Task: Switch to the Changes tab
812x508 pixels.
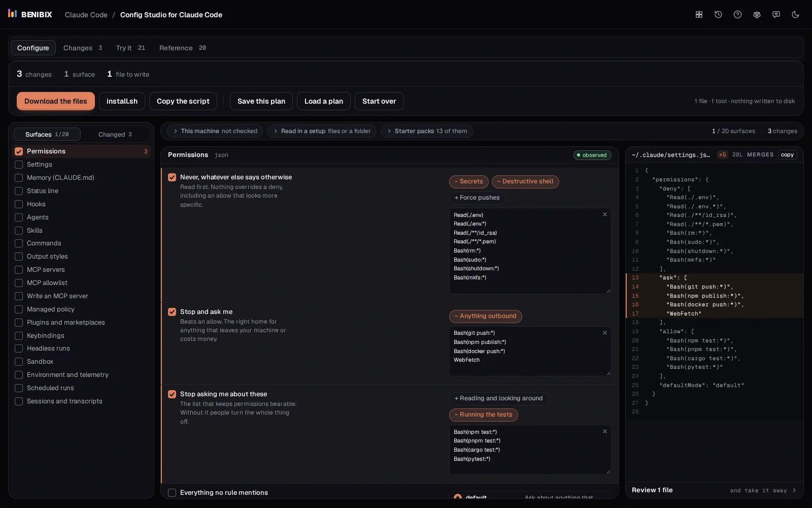Action: coord(83,48)
